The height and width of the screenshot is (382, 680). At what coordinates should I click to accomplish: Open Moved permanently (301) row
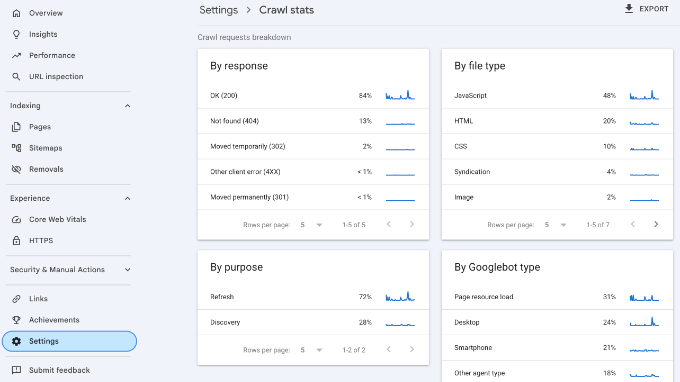[313, 197]
